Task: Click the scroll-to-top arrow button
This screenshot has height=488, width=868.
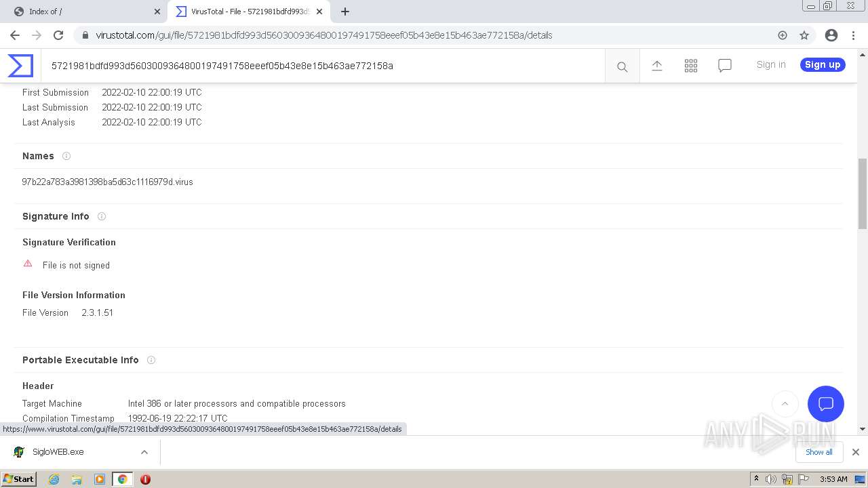Action: coord(785,404)
